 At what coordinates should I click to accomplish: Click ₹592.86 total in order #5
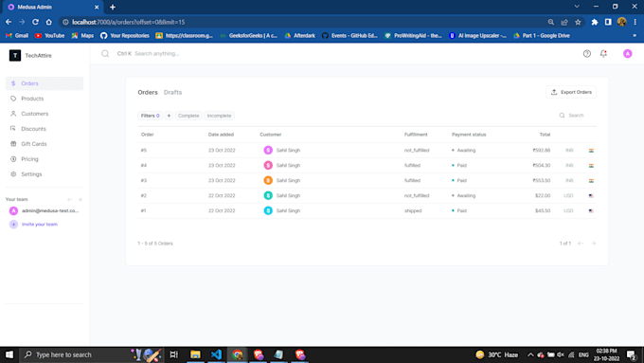tap(542, 151)
